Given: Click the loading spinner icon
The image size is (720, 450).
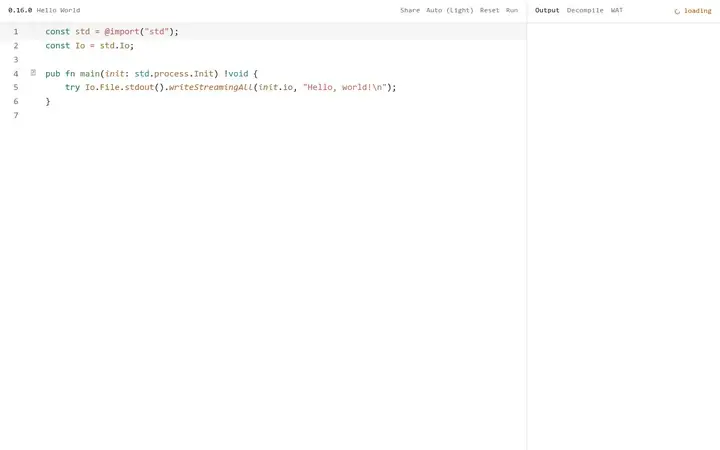Looking at the screenshot, I should (x=677, y=11).
